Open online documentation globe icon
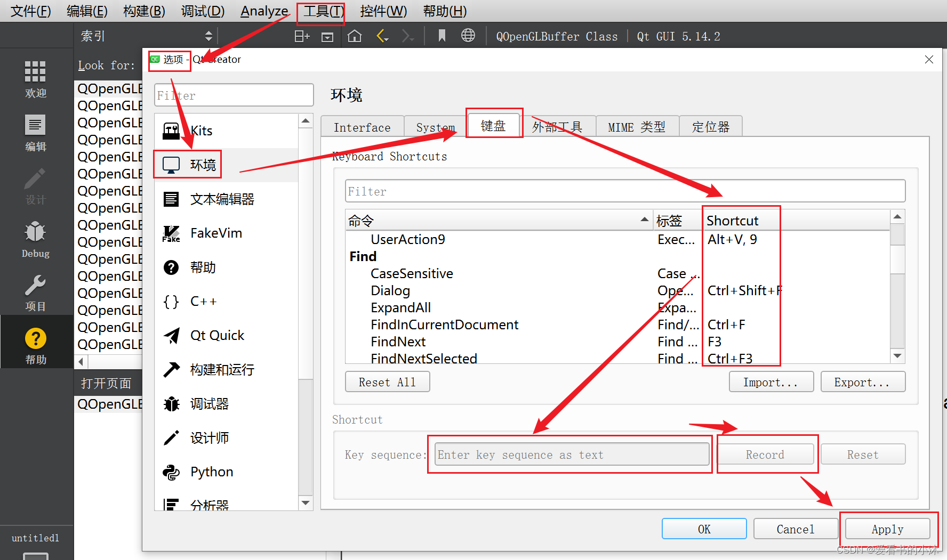 (468, 36)
